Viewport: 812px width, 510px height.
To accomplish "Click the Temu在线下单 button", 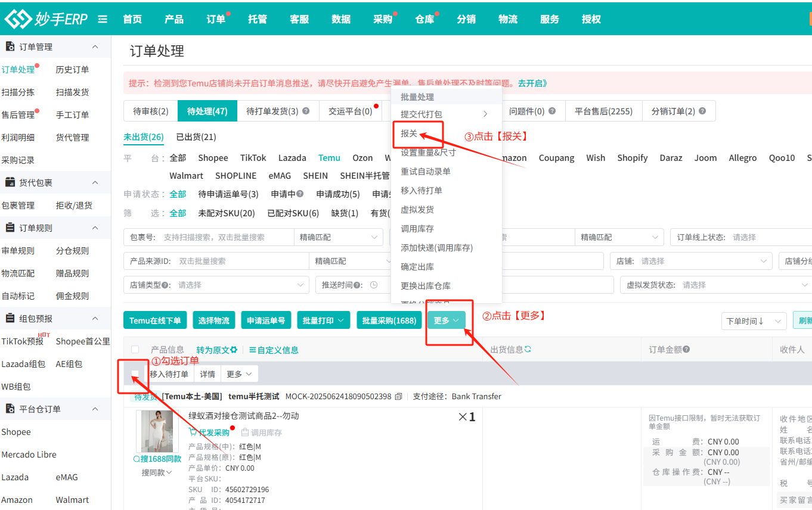I will (155, 321).
